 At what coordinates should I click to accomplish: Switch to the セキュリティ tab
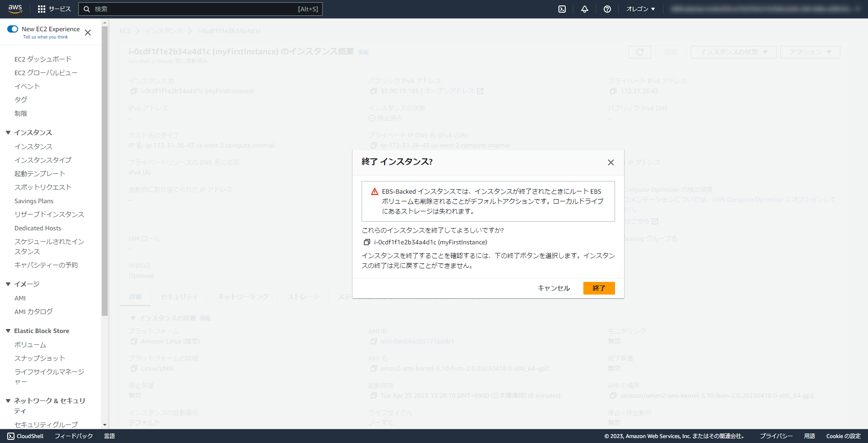click(x=179, y=297)
